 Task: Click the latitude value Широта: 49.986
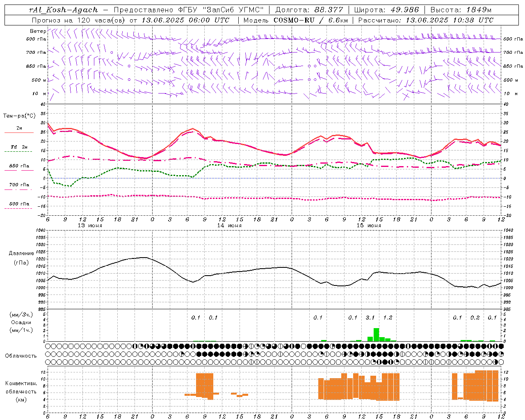click(386, 10)
